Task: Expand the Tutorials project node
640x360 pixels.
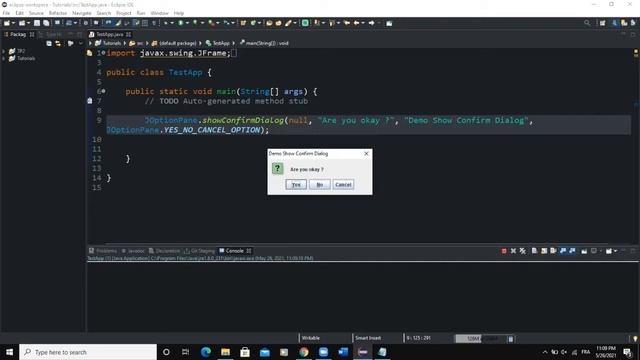Action: pos(4,58)
